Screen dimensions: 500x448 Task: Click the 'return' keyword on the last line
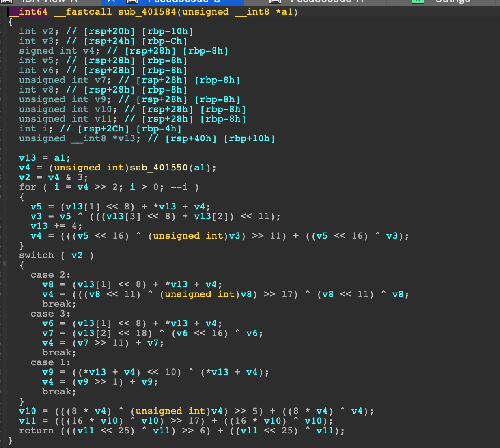tap(36, 431)
